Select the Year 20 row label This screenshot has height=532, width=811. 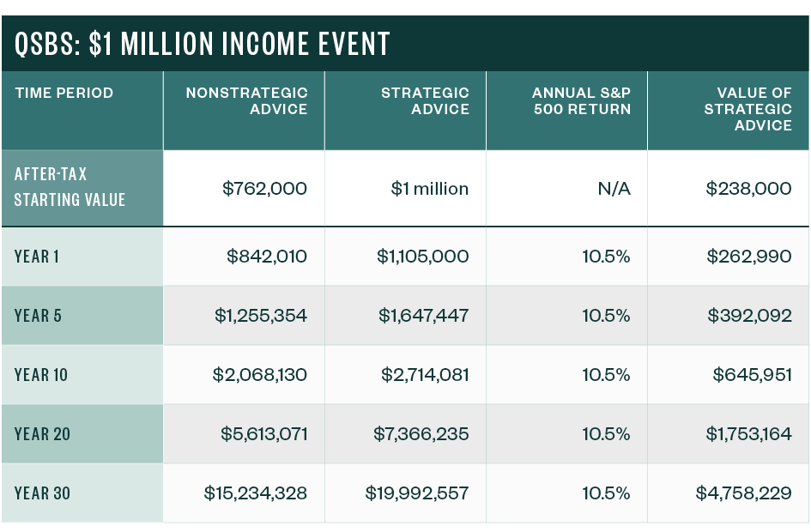(43, 434)
